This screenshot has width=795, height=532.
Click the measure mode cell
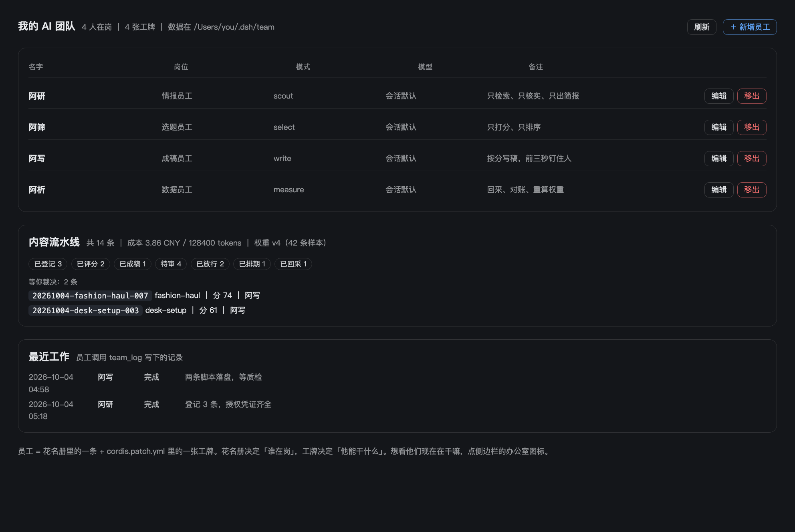[289, 190]
